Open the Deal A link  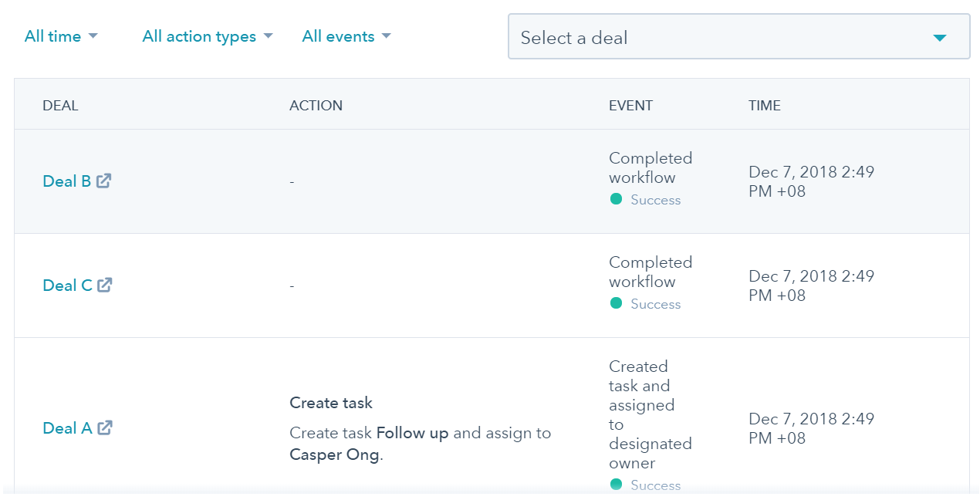[67, 428]
